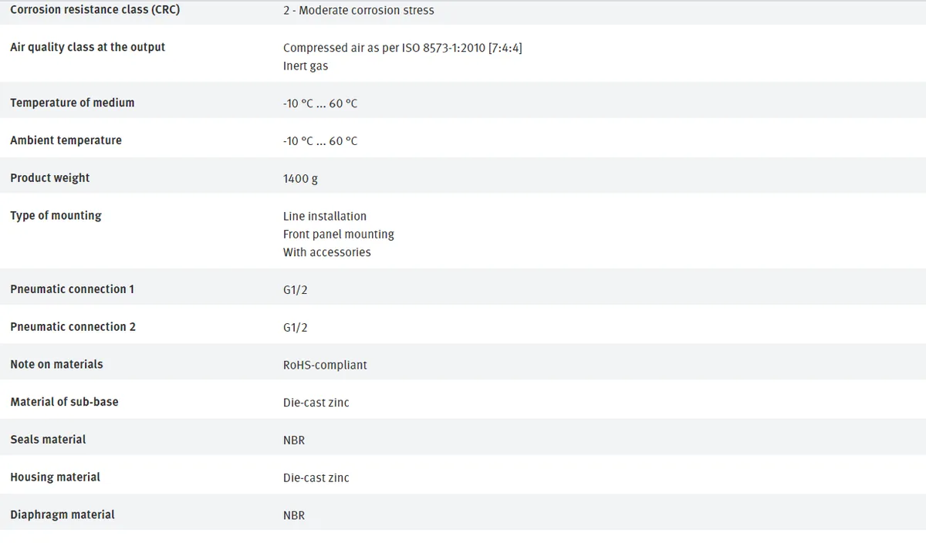Screen dimensions: 926x560
Task: Click the Die-cast zinc value for Housing material
Action: tap(316, 478)
